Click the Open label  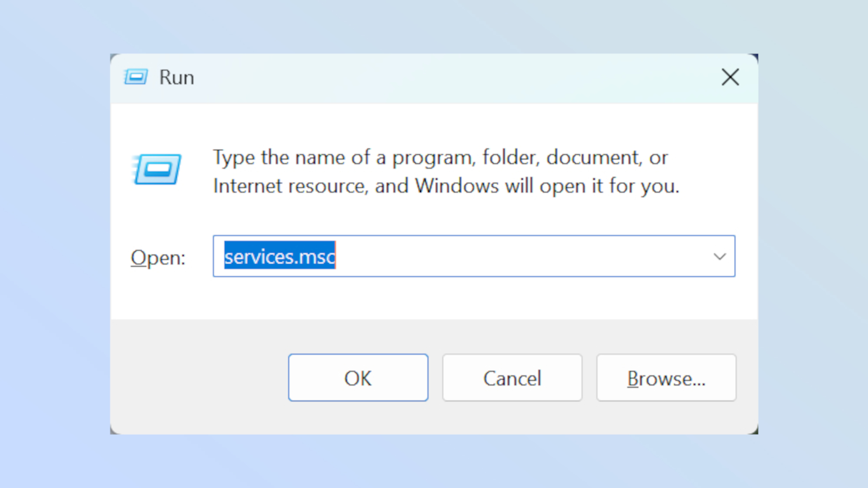158,257
